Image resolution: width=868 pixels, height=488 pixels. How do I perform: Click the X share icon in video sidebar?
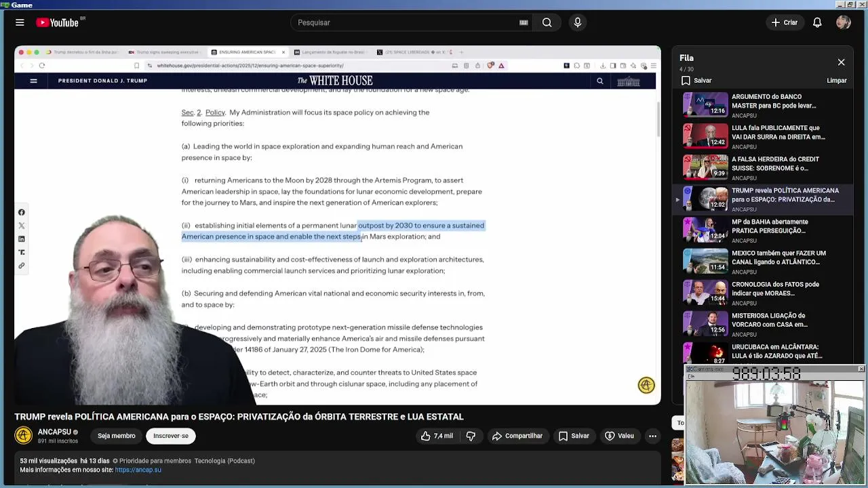tap(22, 226)
